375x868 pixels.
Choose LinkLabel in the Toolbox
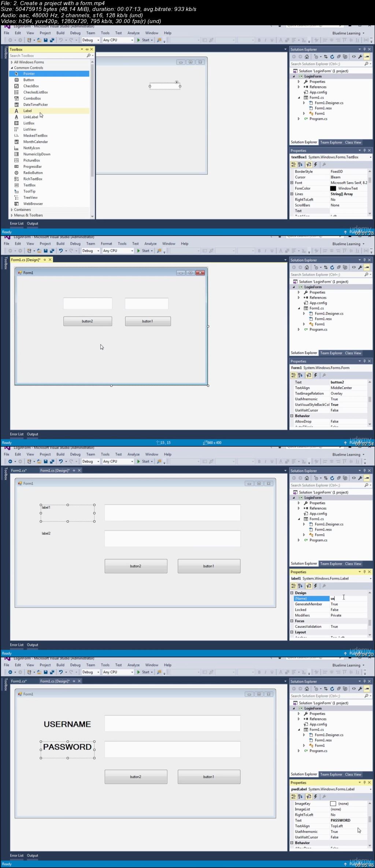pos(49,117)
